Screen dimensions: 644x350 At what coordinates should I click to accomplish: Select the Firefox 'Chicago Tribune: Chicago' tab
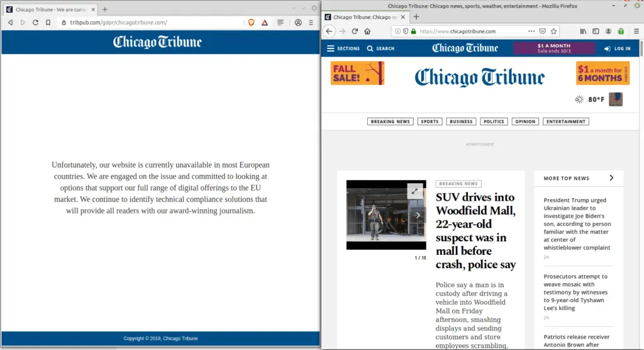[365, 17]
